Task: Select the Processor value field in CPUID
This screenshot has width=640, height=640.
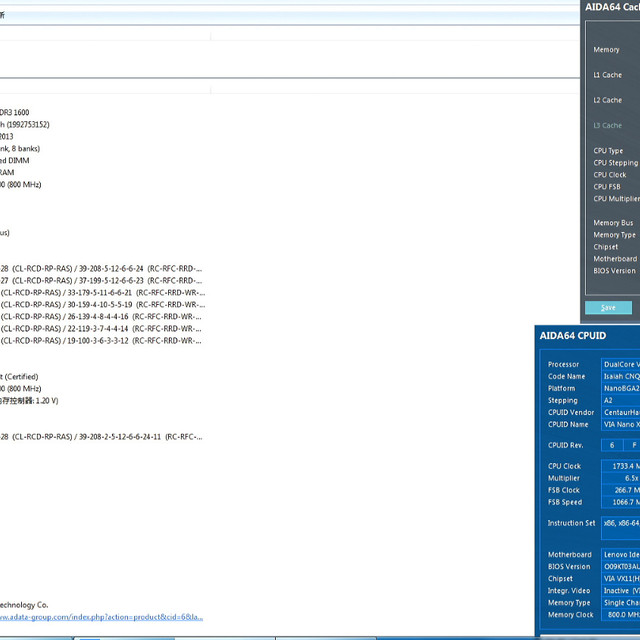Action: click(620, 364)
